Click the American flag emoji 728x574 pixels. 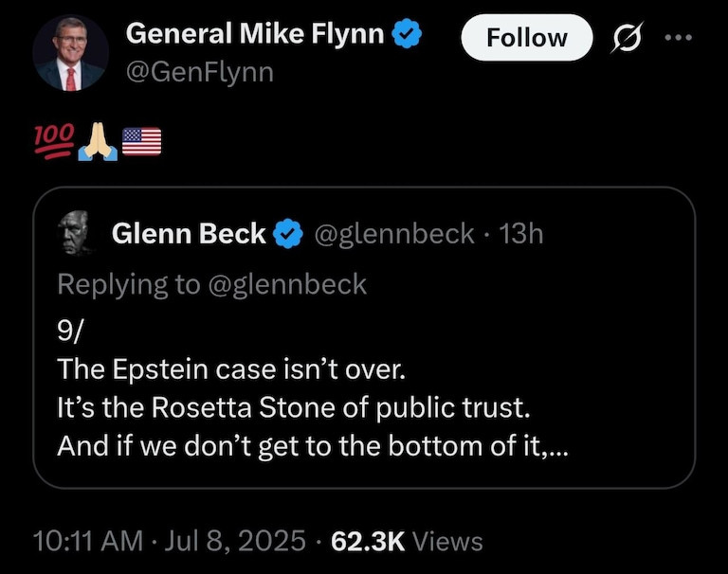pyautogui.click(x=142, y=142)
